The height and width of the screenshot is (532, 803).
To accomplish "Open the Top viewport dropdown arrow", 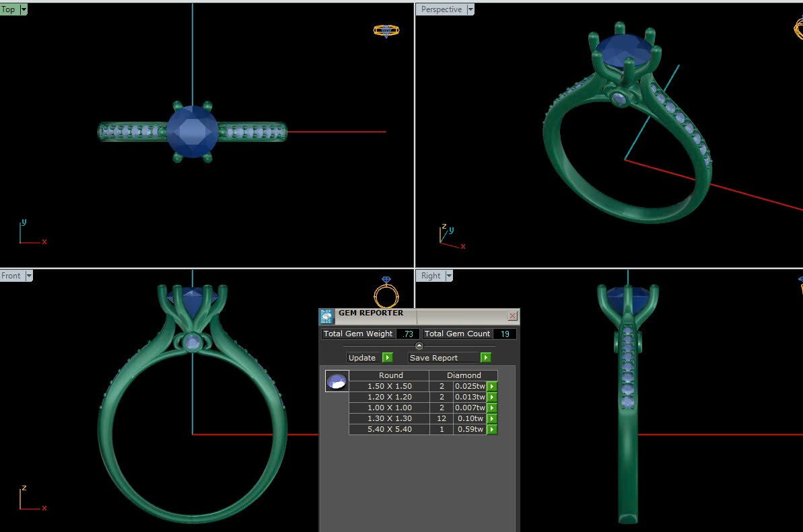I will [24, 10].
